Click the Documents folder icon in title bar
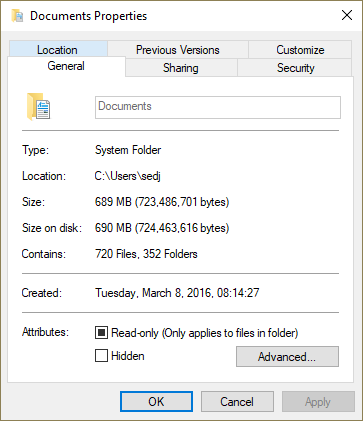Image resolution: width=363 pixels, height=421 pixels. [18, 16]
